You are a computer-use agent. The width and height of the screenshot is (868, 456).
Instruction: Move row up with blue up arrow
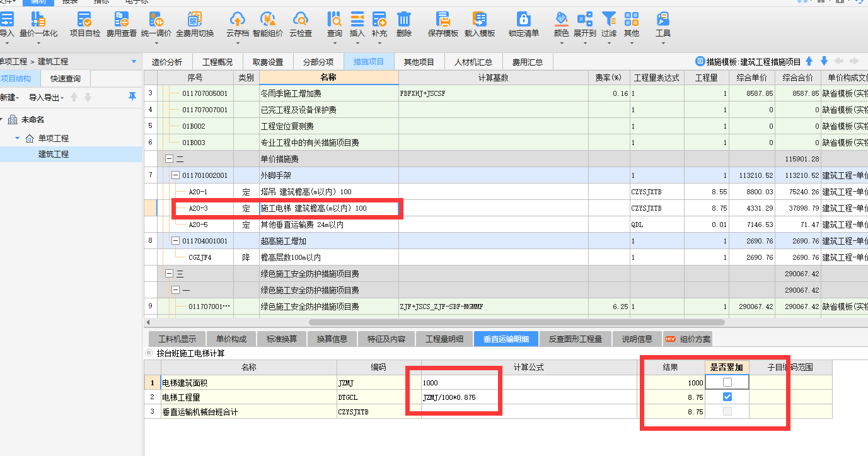click(x=809, y=61)
